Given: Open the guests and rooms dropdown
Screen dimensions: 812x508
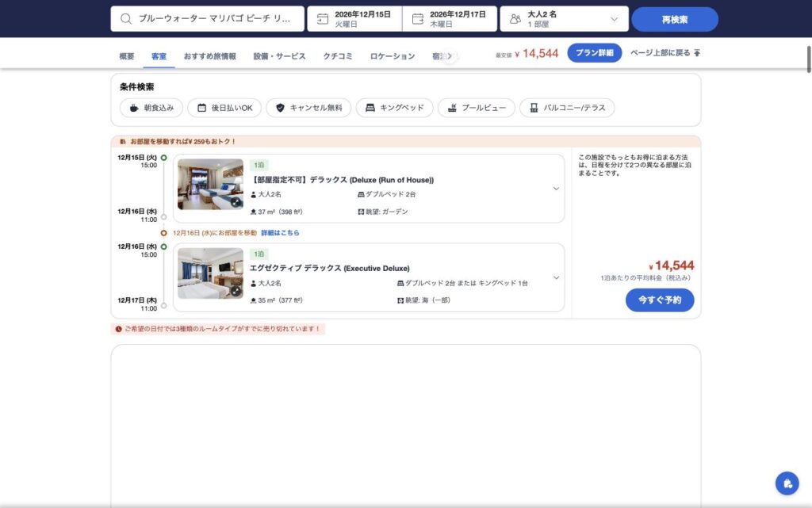Looking at the screenshot, I should 564,19.
